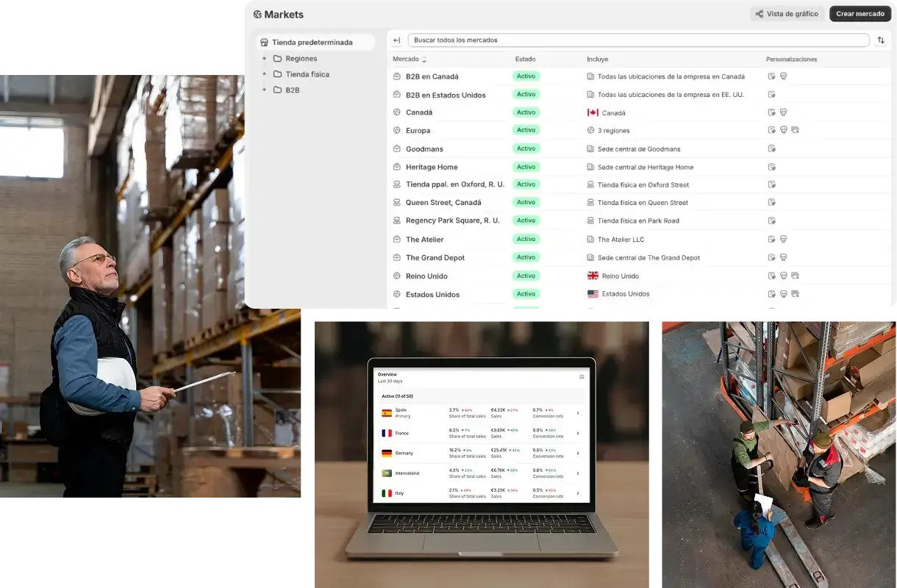Viewport: 897px width, 588px height.
Task: Click the 3 regiones text in Europa row
Action: pyautogui.click(x=613, y=131)
